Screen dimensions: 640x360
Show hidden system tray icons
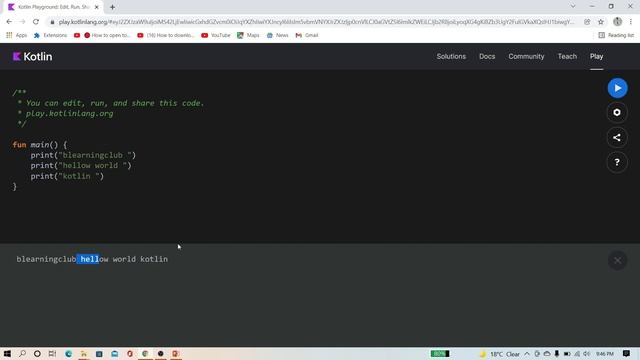click(x=527, y=354)
